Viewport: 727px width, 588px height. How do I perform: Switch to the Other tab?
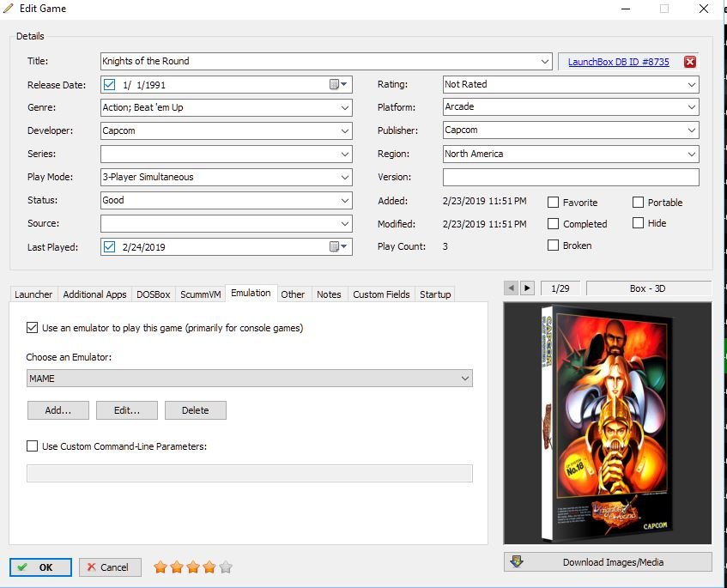[293, 294]
